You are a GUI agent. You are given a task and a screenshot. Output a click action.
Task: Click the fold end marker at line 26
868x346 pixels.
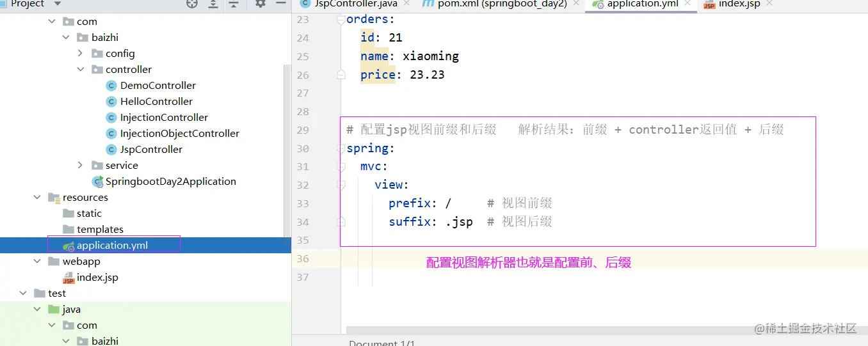(x=341, y=75)
